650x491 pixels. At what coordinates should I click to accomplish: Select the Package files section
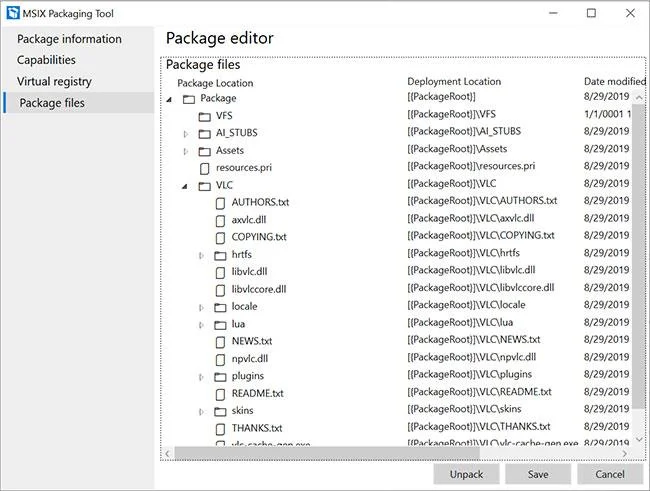78,103
